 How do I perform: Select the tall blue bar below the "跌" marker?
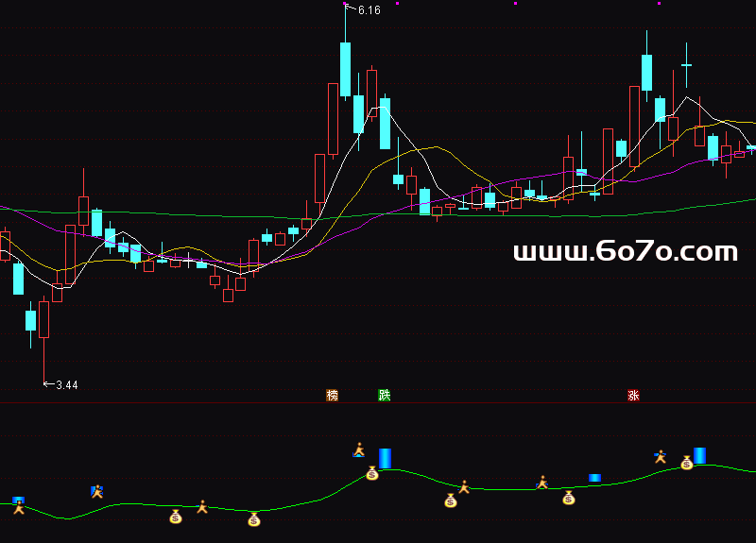tap(385, 458)
